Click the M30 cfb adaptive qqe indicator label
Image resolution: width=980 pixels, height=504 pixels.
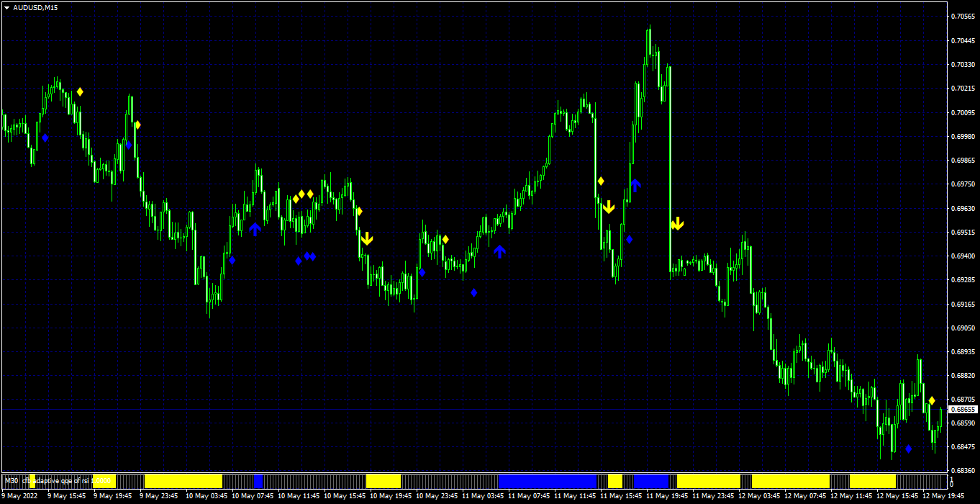coord(58,480)
